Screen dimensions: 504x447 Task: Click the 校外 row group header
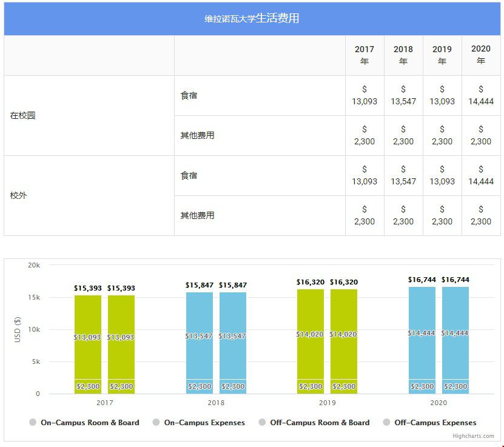[x=89, y=196]
